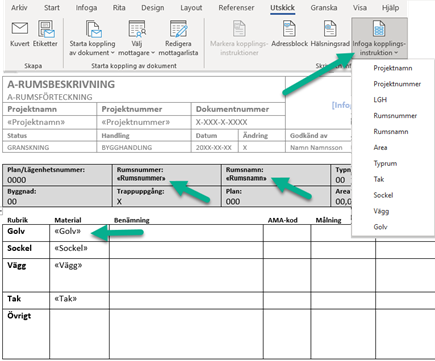Image resolution: width=435 pixels, height=361 pixels.
Task: Choose Rumsnummer in the dropdown menu
Action: 395,116
